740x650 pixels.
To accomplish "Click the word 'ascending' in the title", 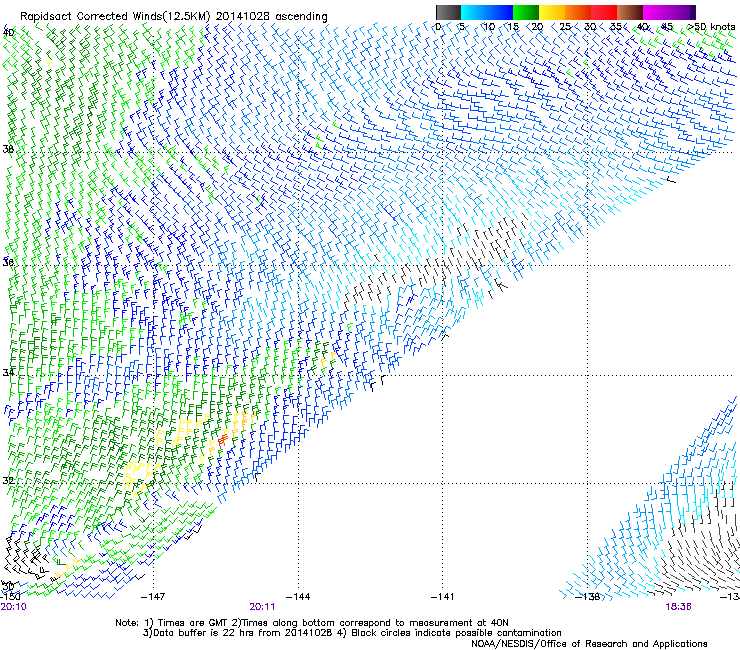I will tap(301, 17).
